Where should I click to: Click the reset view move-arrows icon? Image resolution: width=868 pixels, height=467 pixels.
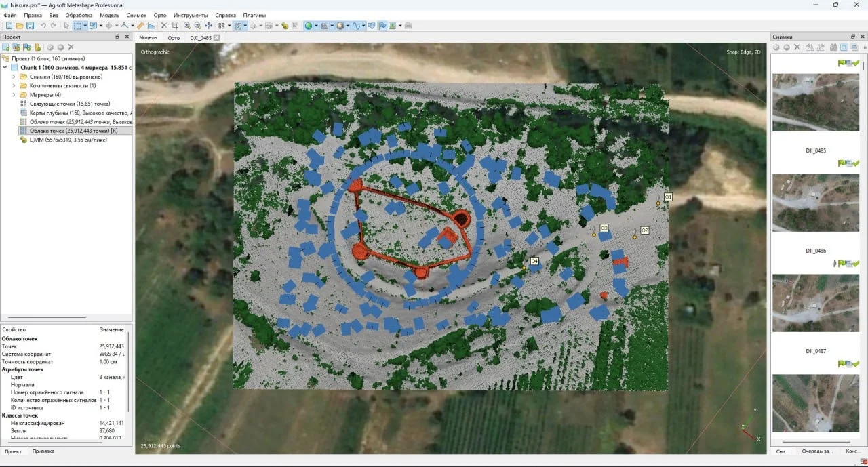208,26
